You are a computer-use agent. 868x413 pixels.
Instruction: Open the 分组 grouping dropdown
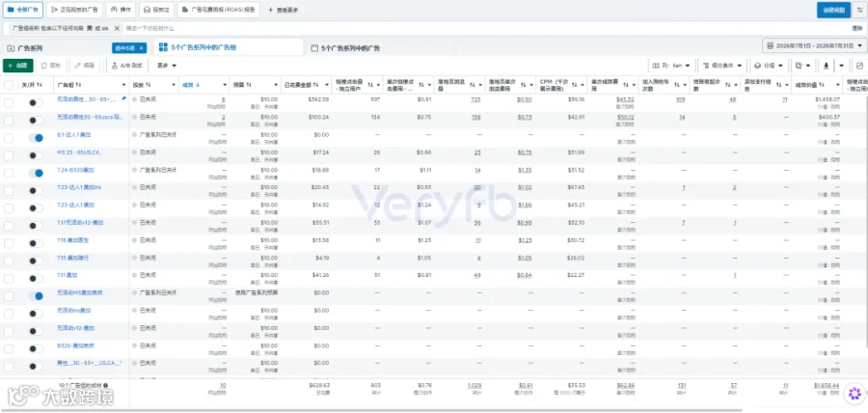tap(769, 66)
